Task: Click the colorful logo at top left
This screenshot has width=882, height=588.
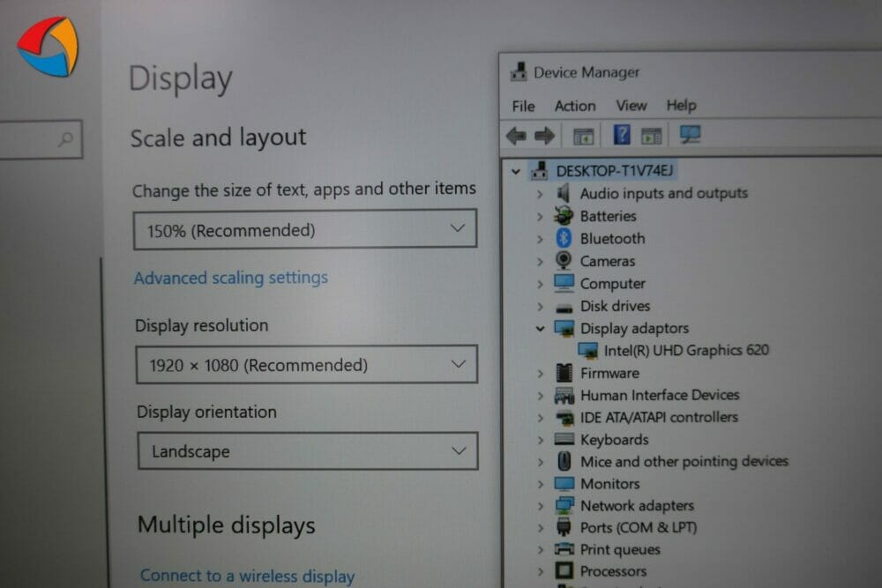Action: tap(48, 47)
